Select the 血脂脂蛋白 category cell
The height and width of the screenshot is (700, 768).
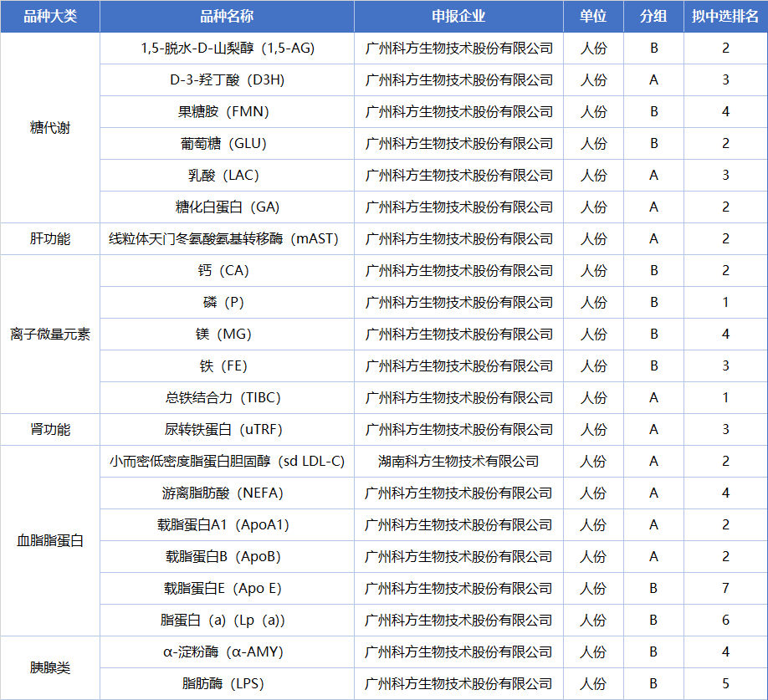(50, 541)
